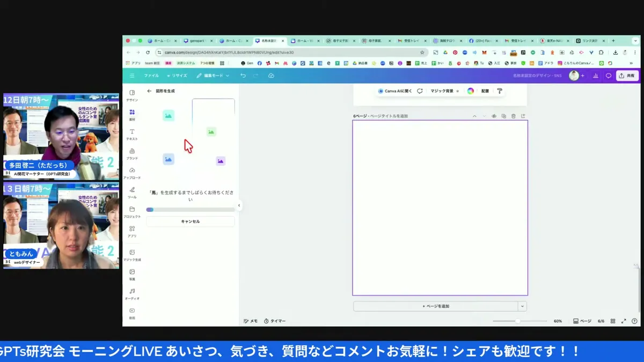
Task: Open the grid view icon
Action: 613,321
